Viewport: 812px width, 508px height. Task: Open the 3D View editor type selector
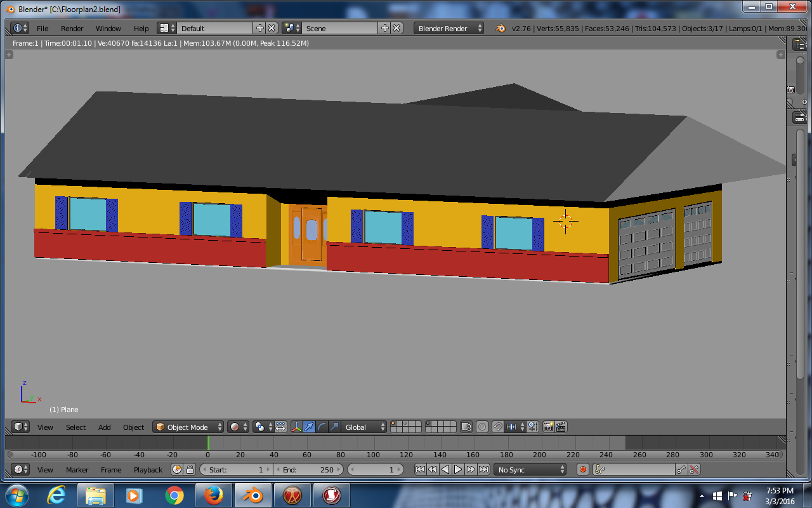click(20, 427)
